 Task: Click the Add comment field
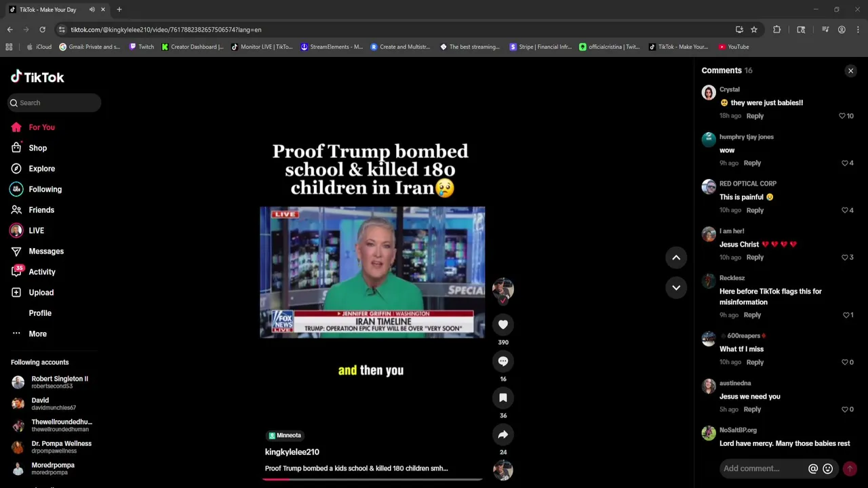764,468
